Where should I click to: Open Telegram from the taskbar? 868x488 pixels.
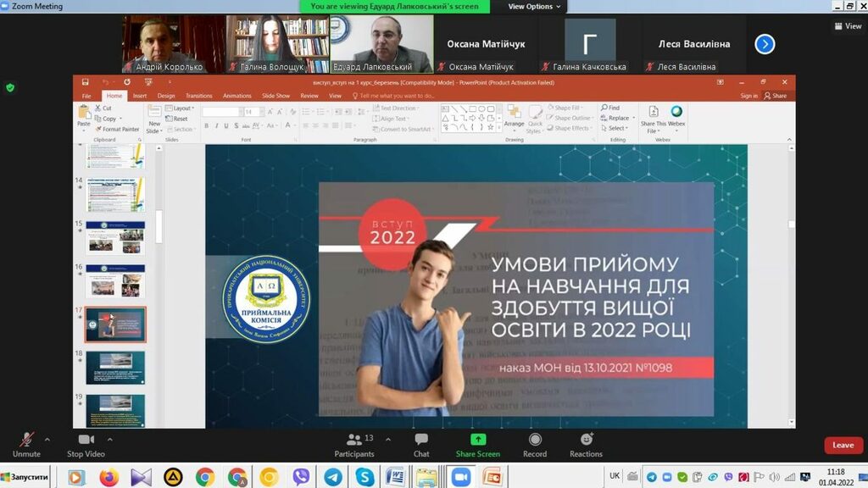(x=332, y=477)
